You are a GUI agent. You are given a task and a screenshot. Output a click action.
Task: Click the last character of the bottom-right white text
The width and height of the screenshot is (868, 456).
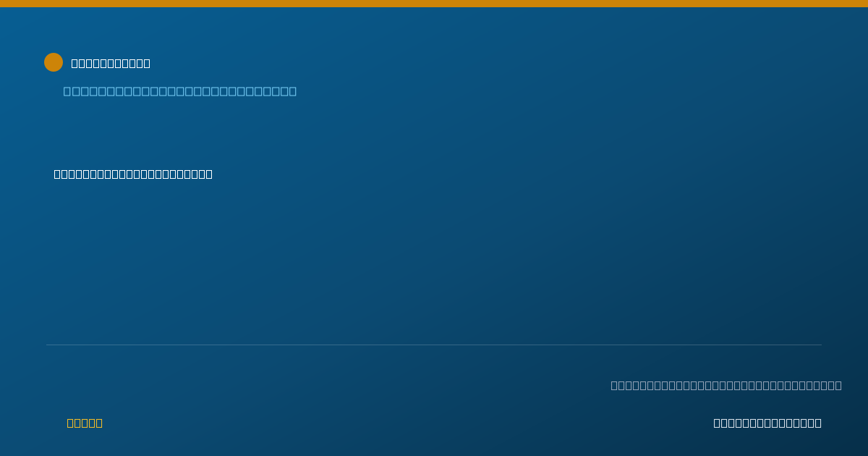[818, 423]
